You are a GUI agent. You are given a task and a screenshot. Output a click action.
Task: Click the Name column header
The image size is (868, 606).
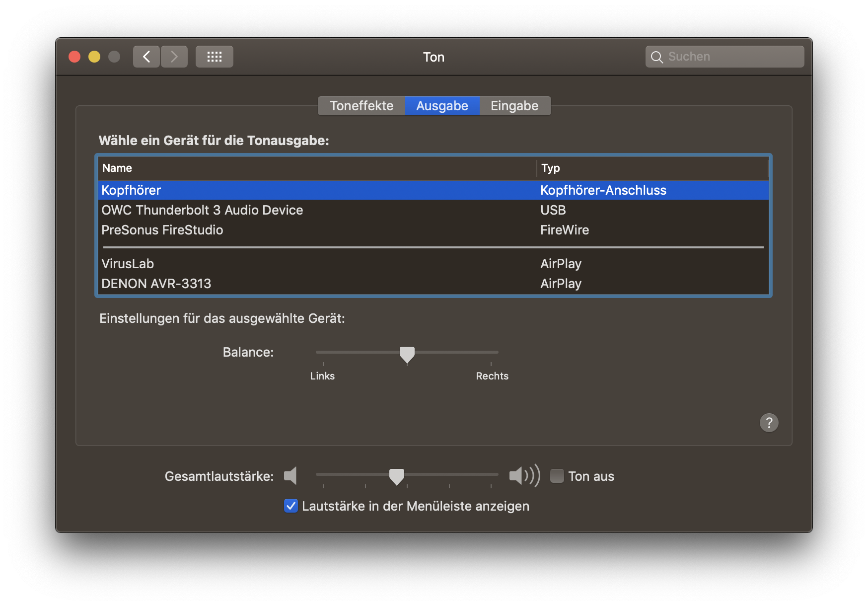117,168
